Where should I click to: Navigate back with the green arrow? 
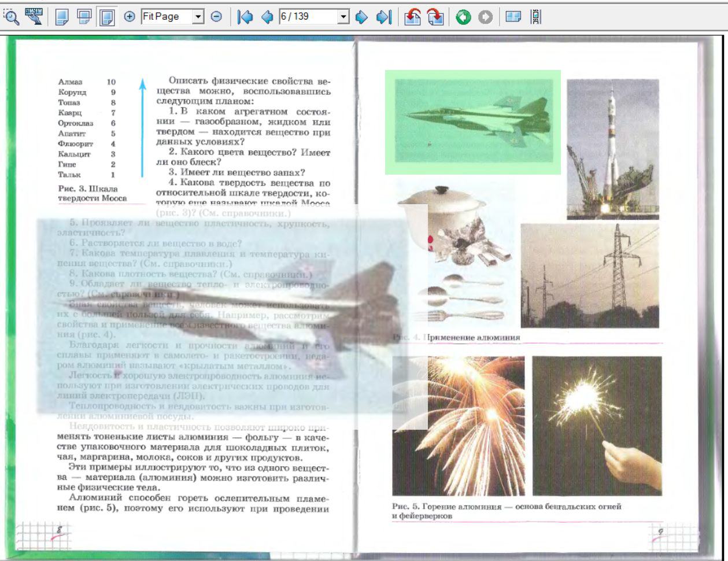coord(463,17)
